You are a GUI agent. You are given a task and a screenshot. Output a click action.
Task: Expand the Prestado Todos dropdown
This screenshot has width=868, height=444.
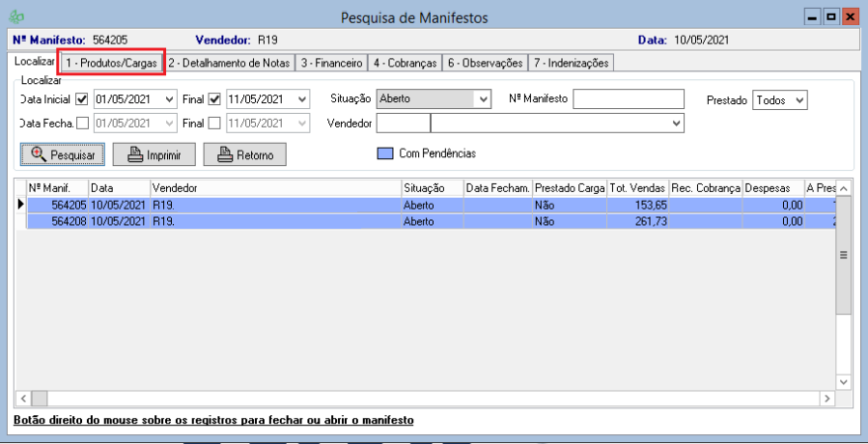798,99
